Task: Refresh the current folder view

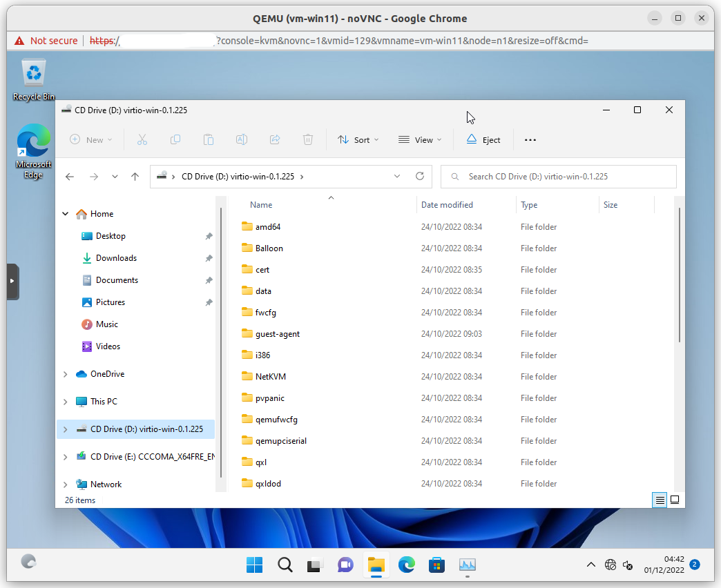Action: pyautogui.click(x=420, y=177)
